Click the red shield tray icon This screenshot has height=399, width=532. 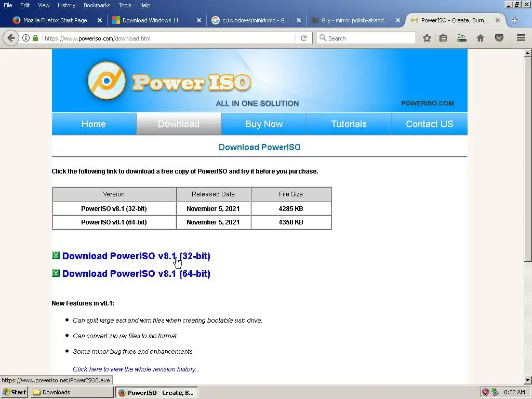(486, 392)
